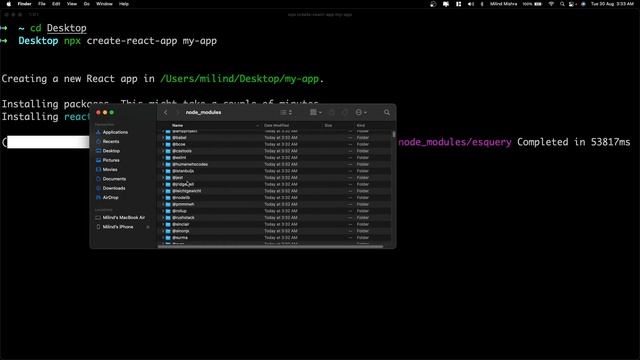Click the Wi-Fi icon in menu bar
The image size is (640, 360).
[x=551, y=4]
